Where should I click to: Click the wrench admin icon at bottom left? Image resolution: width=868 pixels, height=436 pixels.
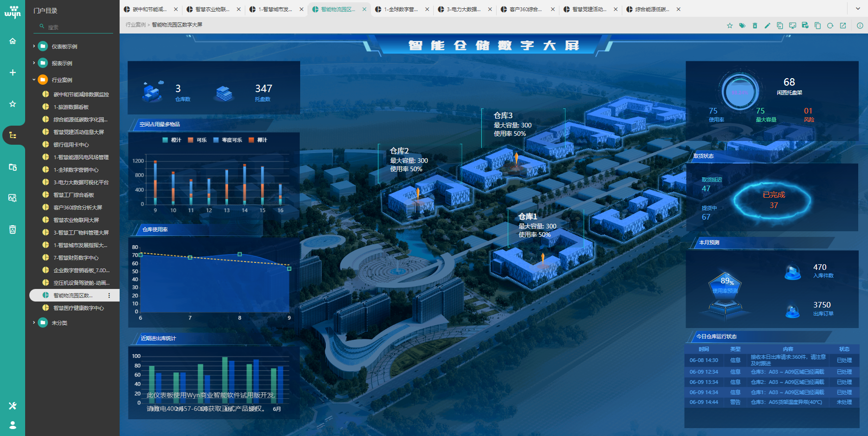[x=13, y=406]
